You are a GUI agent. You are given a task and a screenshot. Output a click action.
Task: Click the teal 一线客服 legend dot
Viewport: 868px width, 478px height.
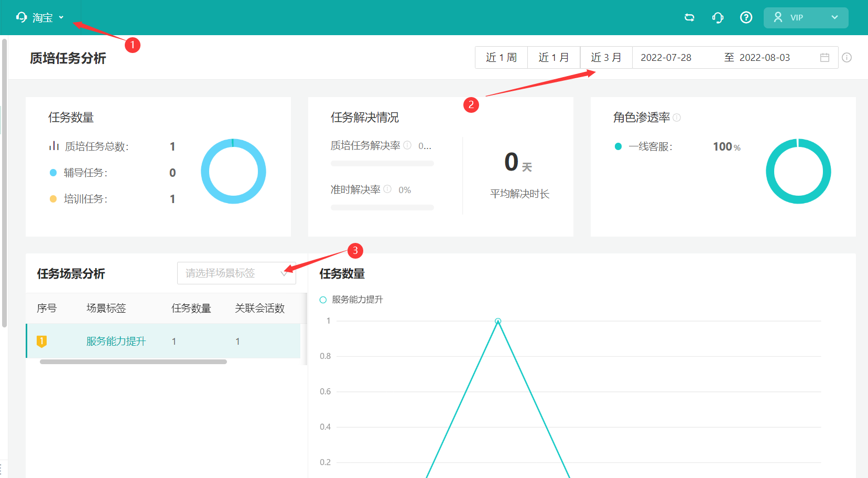point(618,147)
